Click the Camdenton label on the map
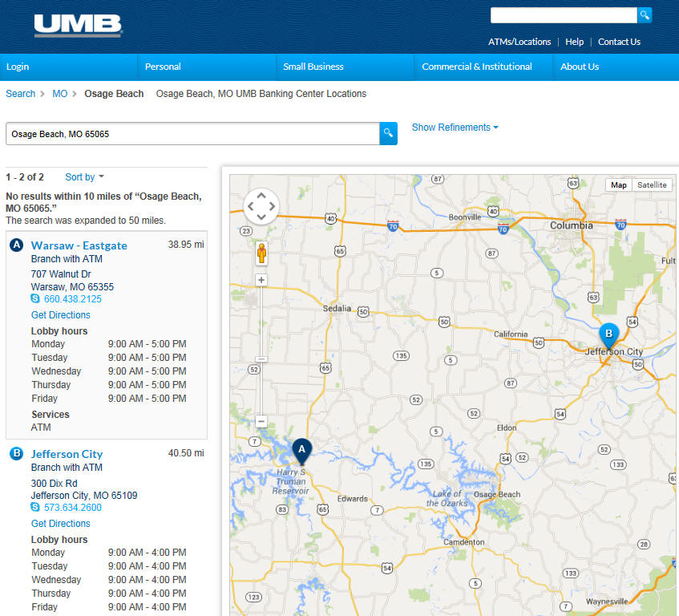Viewport: 679px width, 616px height. [x=464, y=542]
